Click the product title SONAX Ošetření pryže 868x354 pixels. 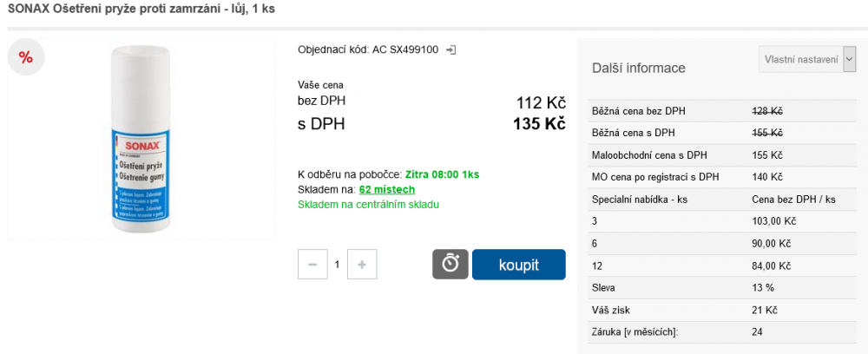(x=141, y=9)
